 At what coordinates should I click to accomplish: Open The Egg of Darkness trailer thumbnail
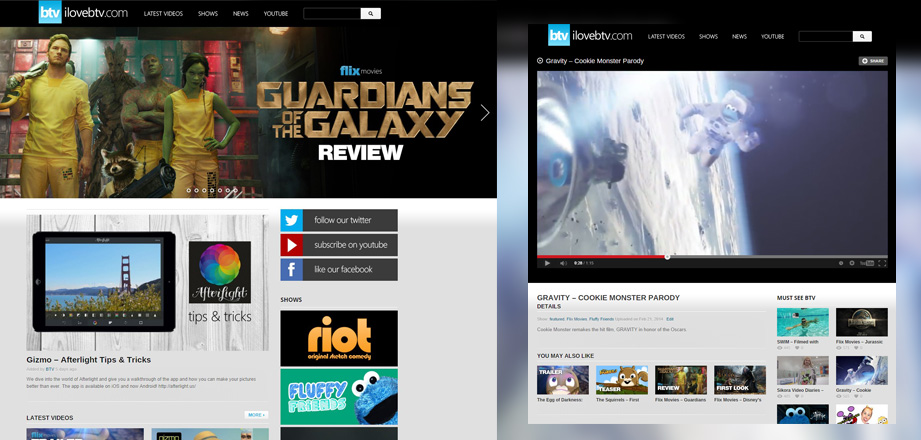563,380
